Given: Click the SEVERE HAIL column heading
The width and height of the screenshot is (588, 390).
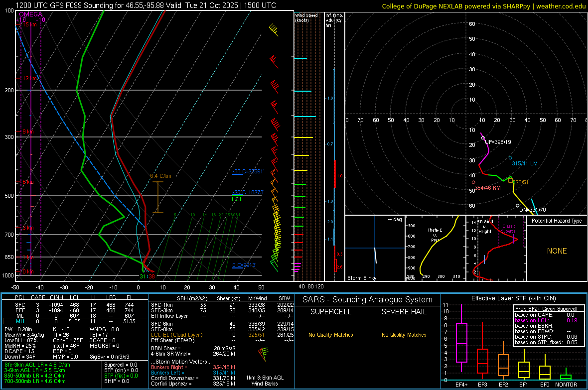Looking at the screenshot, I should point(404,312).
